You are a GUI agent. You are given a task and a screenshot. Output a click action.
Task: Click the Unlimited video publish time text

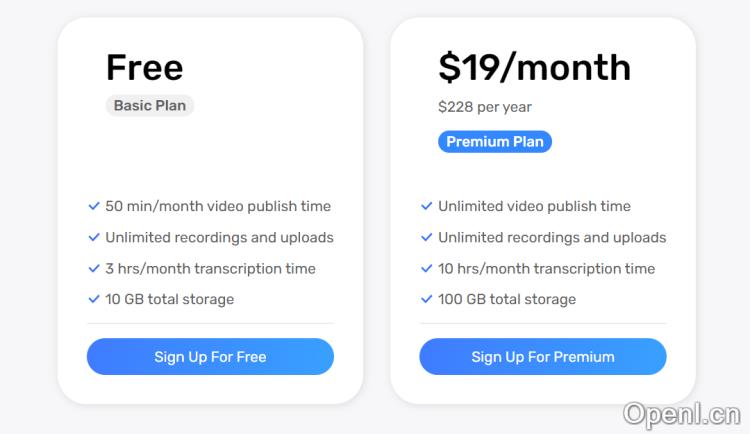click(x=534, y=207)
